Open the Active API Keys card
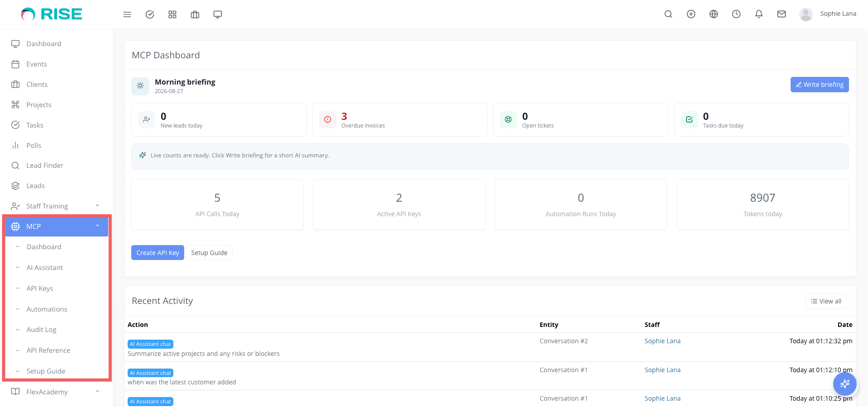The height and width of the screenshot is (407, 868). pyautogui.click(x=399, y=204)
